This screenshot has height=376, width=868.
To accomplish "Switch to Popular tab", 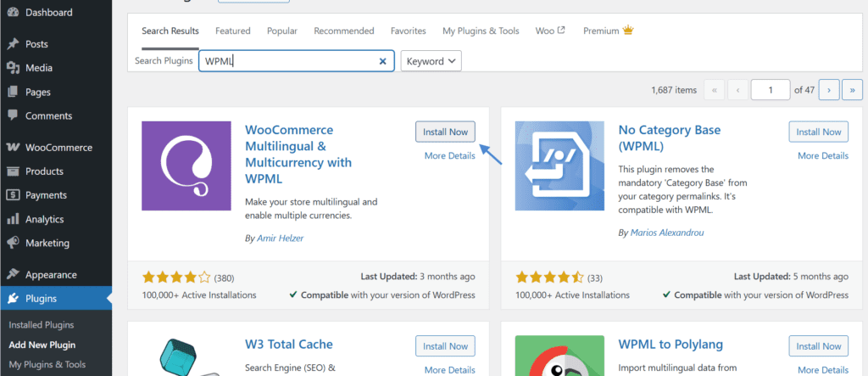I will [x=282, y=31].
